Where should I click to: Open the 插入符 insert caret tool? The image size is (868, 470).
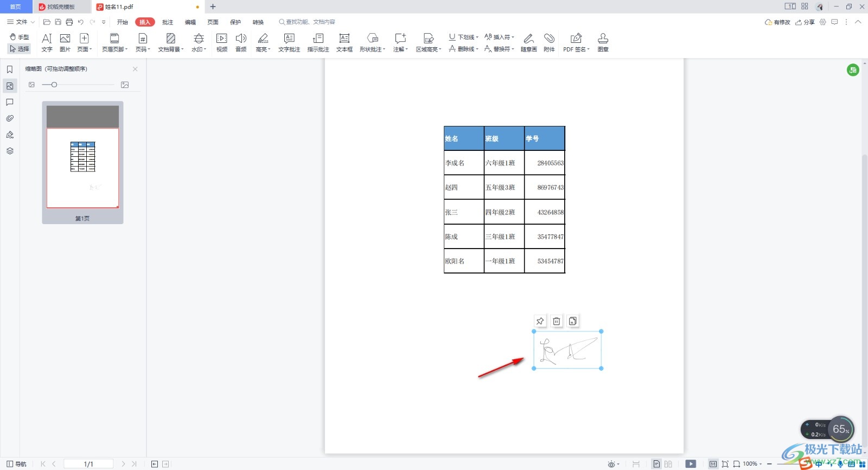tap(499, 37)
